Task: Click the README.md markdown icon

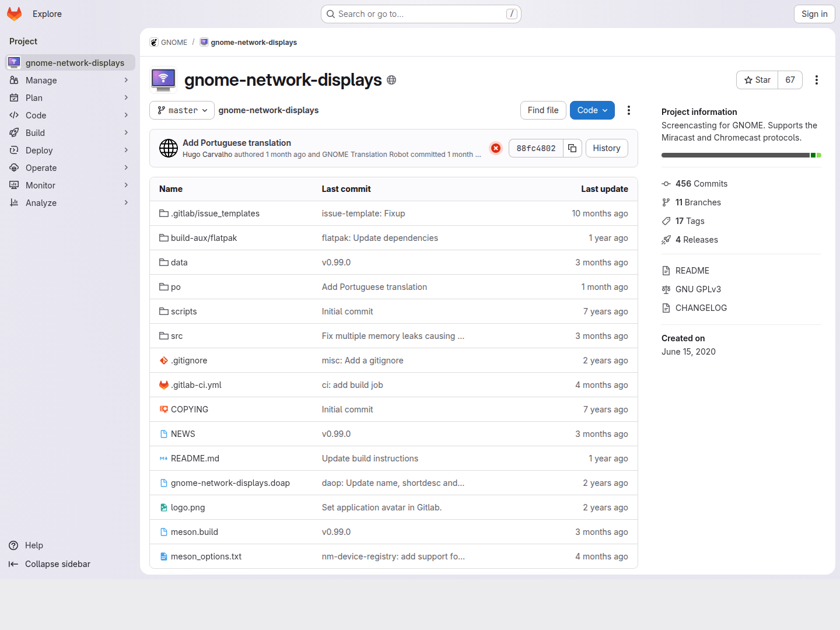Action: pos(164,459)
